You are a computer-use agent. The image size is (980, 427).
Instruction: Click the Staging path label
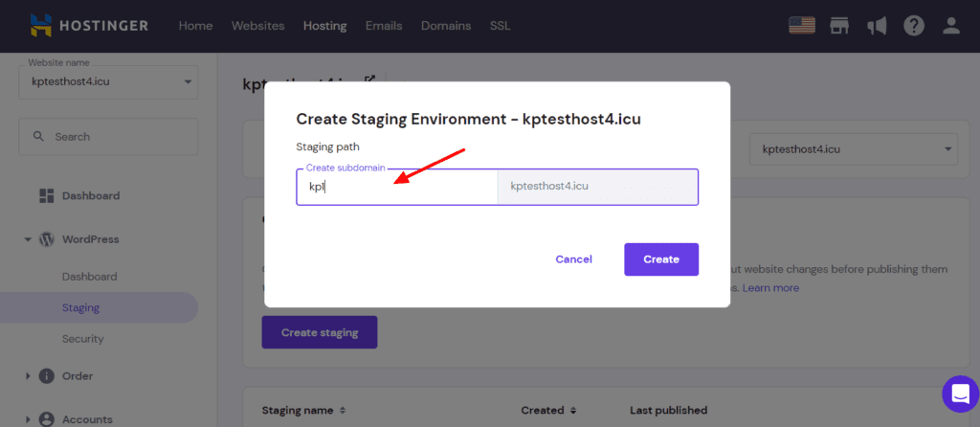click(327, 146)
